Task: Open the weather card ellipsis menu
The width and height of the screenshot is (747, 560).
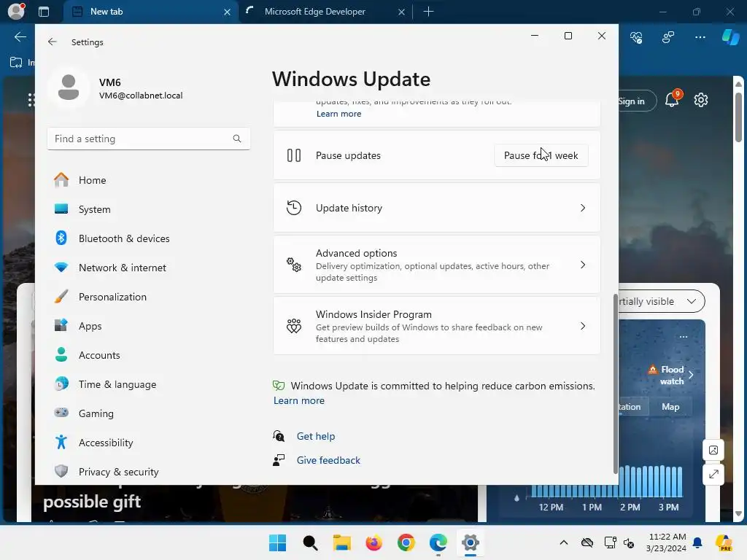Action: pos(683,337)
